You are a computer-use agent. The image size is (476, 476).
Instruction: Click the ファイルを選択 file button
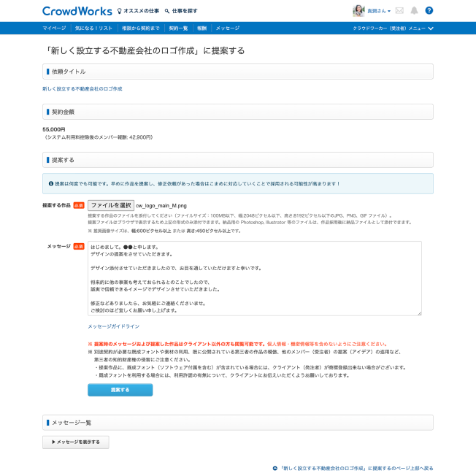tap(110, 205)
